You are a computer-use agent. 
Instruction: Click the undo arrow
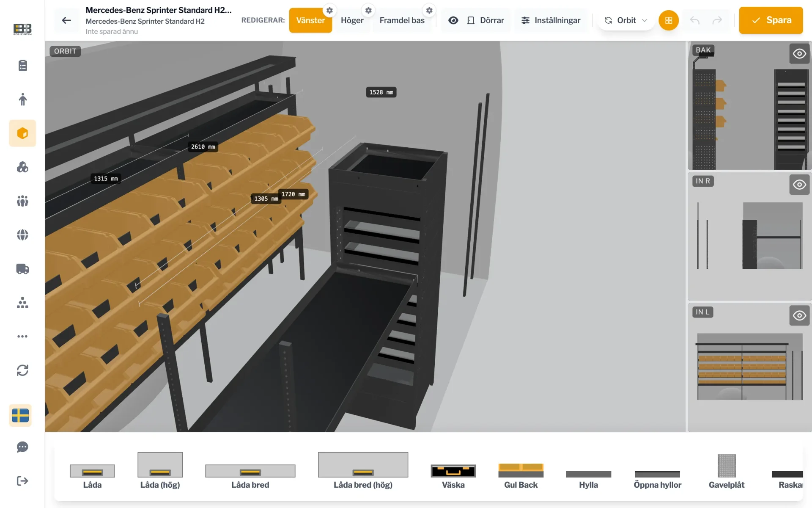point(695,20)
